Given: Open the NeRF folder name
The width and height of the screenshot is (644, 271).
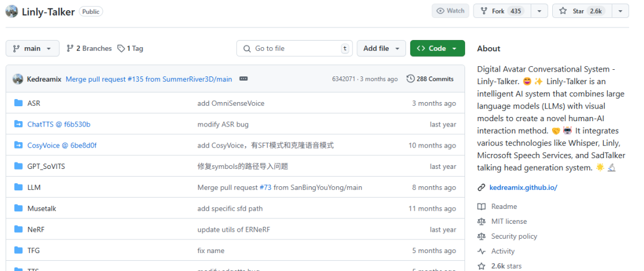Looking at the screenshot, I should pyautogui.click(x=36, y=229).
